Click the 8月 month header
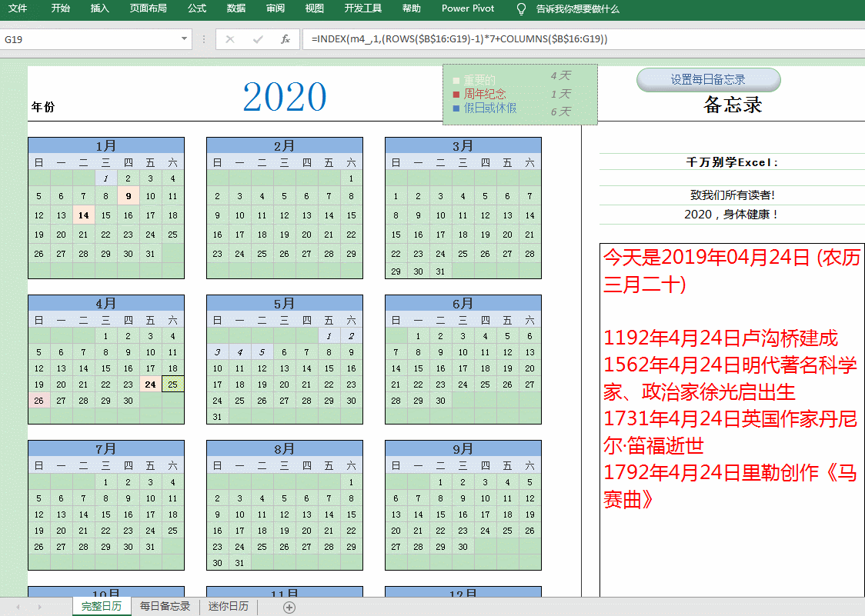 click(285, 449)
